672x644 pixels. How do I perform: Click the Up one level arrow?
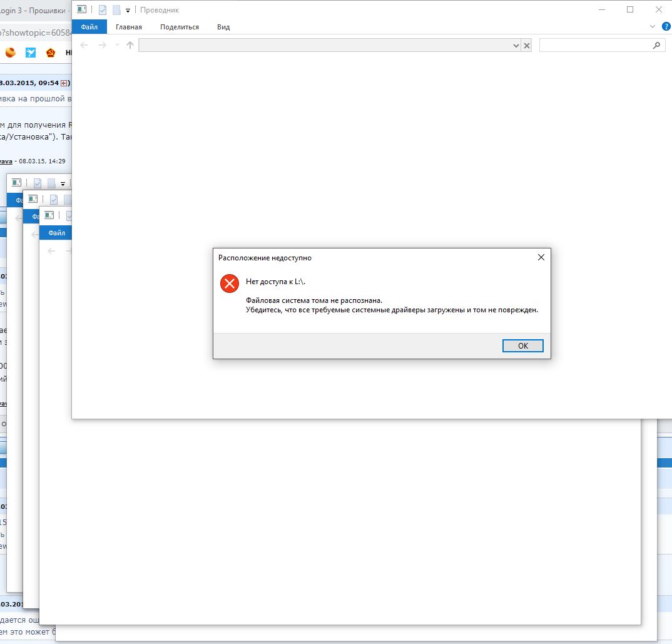130,45
